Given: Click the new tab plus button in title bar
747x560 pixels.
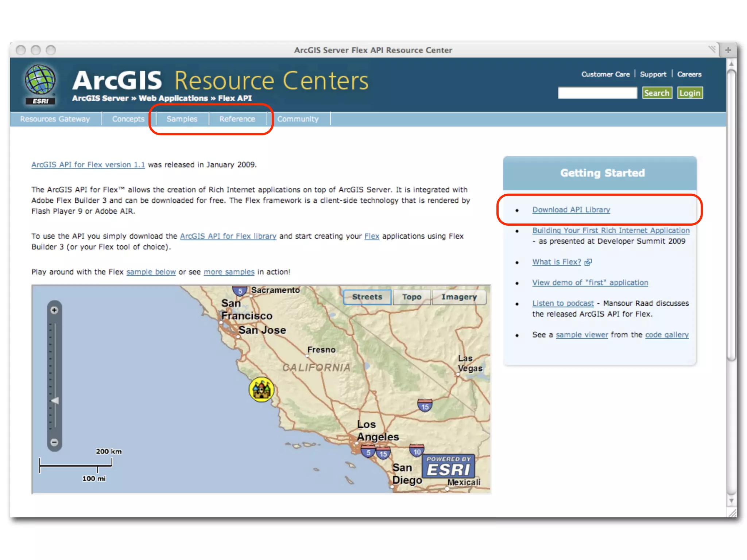Looking at the screenshot, I should click(728, 50).
